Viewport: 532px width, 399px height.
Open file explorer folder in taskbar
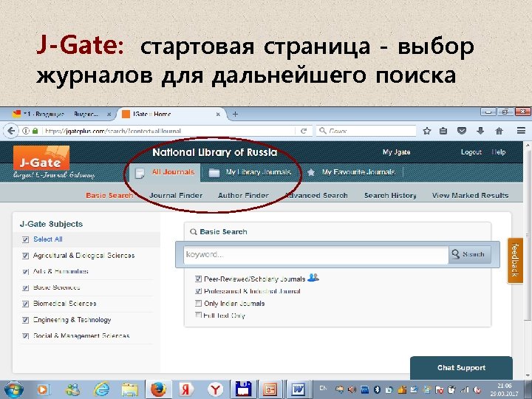pyautogui.click(x=130, y=389)
